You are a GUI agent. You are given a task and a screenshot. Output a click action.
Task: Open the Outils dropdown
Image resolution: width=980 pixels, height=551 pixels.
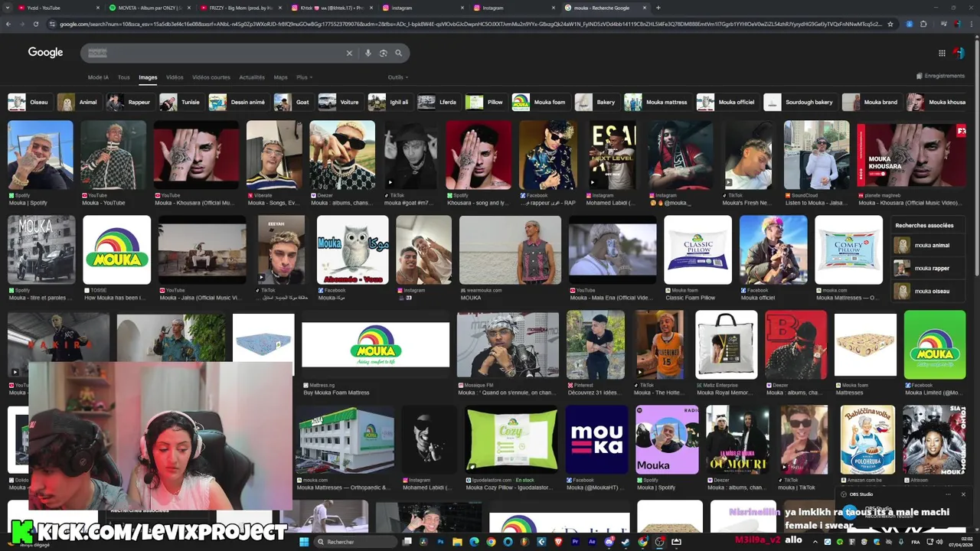(x=398, y=77)
